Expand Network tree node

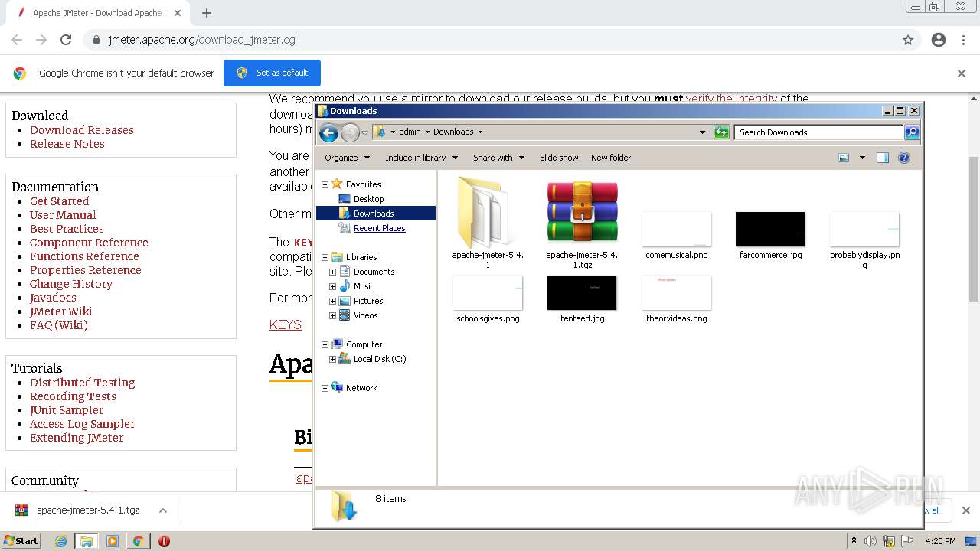(x=325, y=388)
